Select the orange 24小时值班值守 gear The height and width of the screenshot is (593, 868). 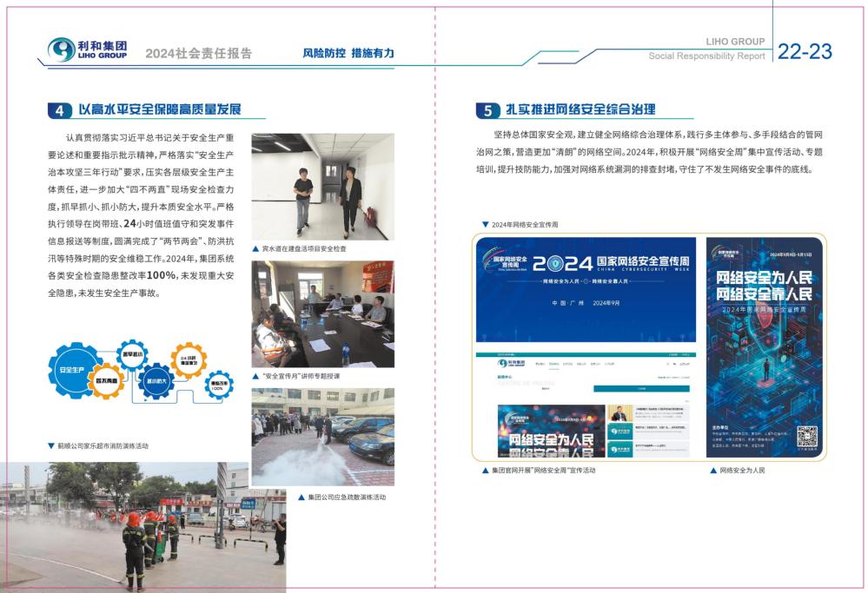click(x=188, y=359)
